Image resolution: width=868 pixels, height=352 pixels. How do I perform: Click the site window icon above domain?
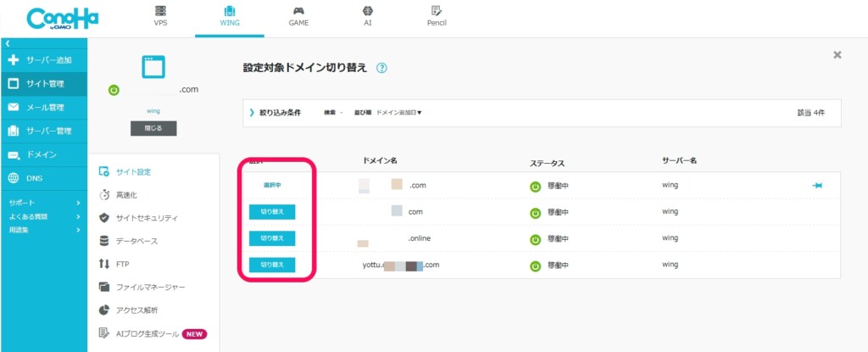tap(153, 66)
